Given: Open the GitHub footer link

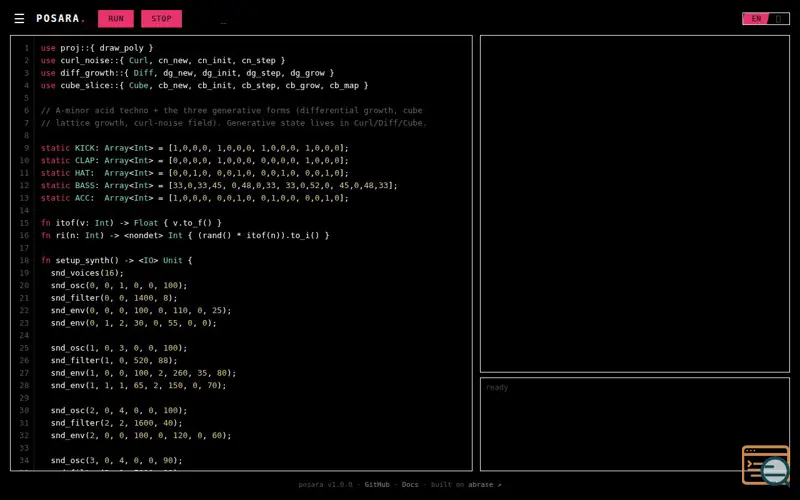Looking at the screenshot, I should [377, 484].
